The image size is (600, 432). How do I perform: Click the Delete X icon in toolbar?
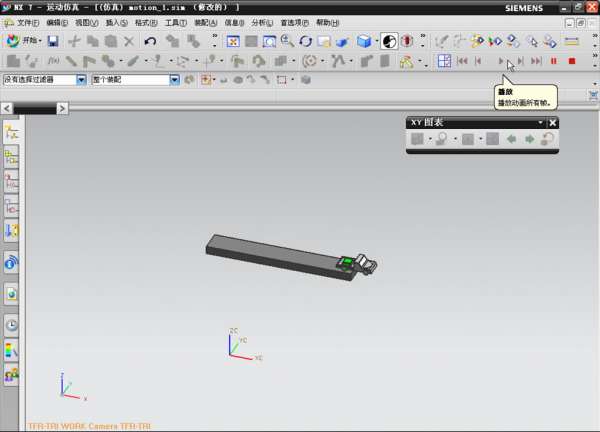coord(129,41)
